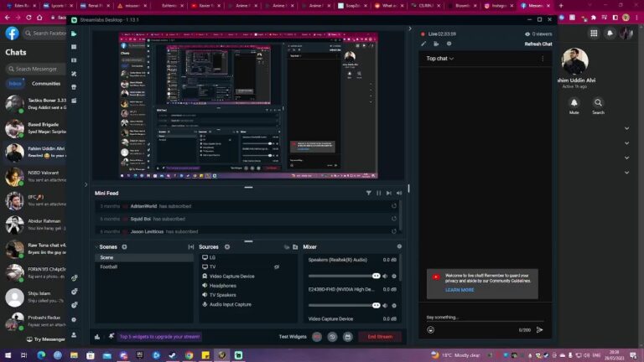The image size is (644, 362).
Task: Select the Football scene
Action: (109, 266)
